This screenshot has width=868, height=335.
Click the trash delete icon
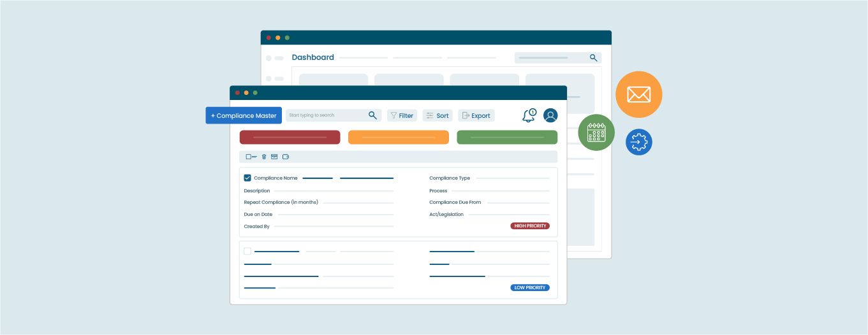tap(264, 157)
